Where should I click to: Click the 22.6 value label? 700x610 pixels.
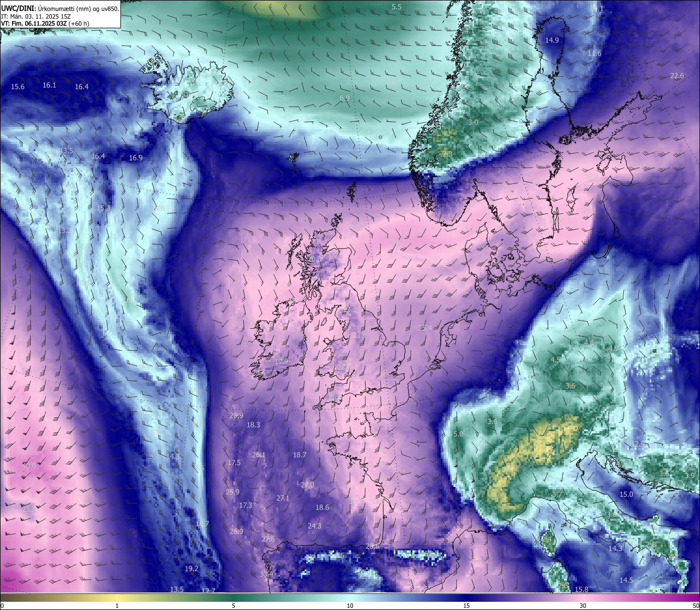coord(677,76)
